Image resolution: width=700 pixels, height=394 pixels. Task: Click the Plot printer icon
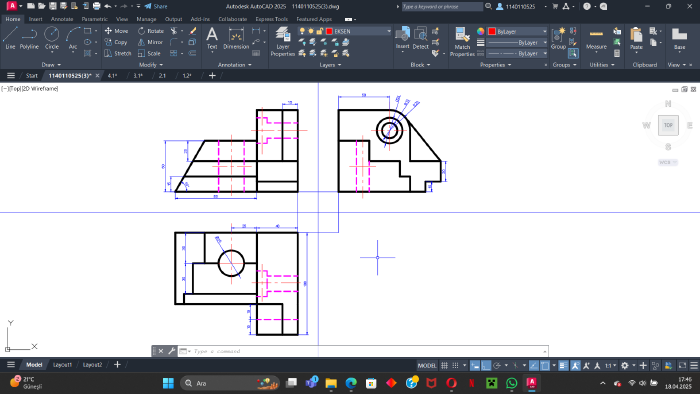click(x=96, y=6)
